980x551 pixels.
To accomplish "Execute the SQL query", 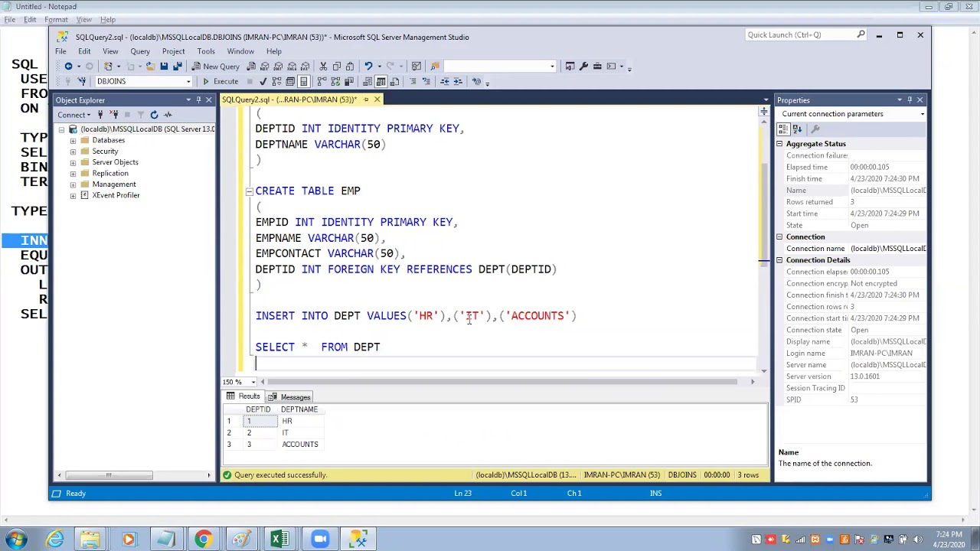I will click(220, 81).
